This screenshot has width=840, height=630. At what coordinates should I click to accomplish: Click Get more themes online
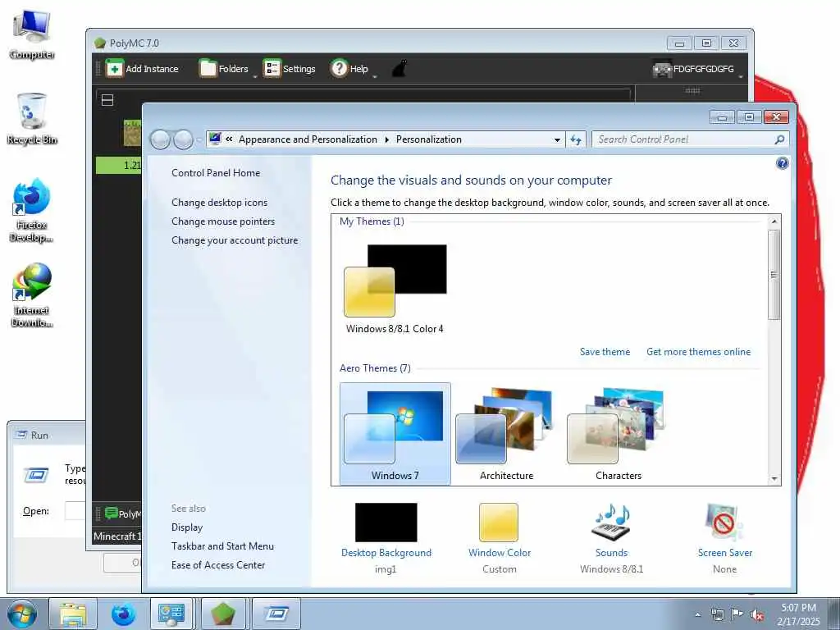698,352
